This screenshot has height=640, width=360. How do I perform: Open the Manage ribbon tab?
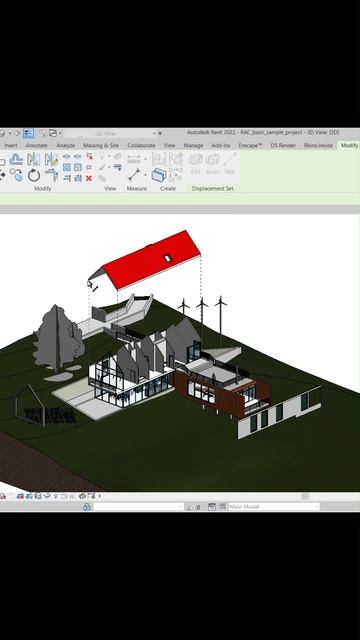tap(193, 145)
